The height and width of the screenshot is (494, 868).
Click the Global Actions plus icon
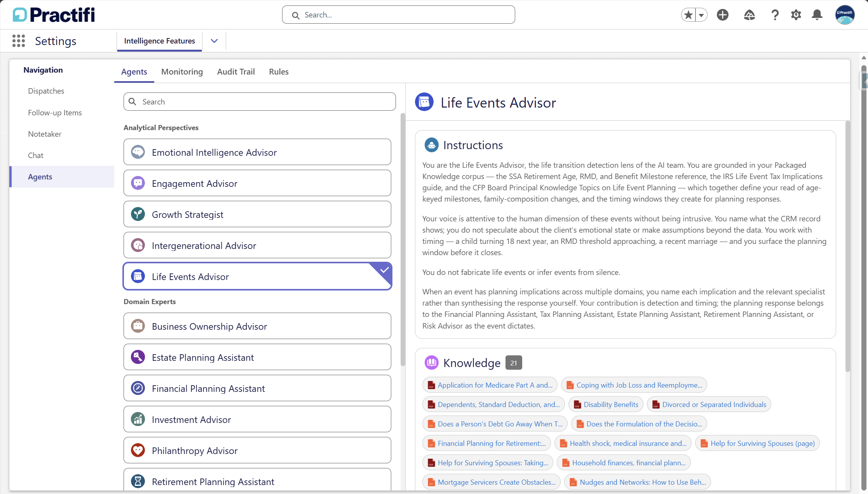point(723,15)
